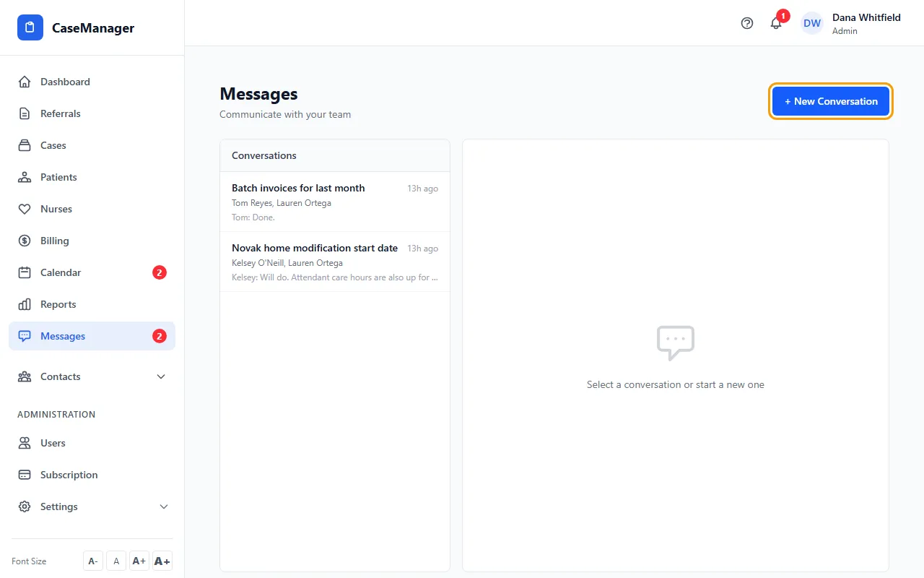Viewport: 924px width, 578px height.
Task: Click the Billing dollar icon
Action: 25,241
